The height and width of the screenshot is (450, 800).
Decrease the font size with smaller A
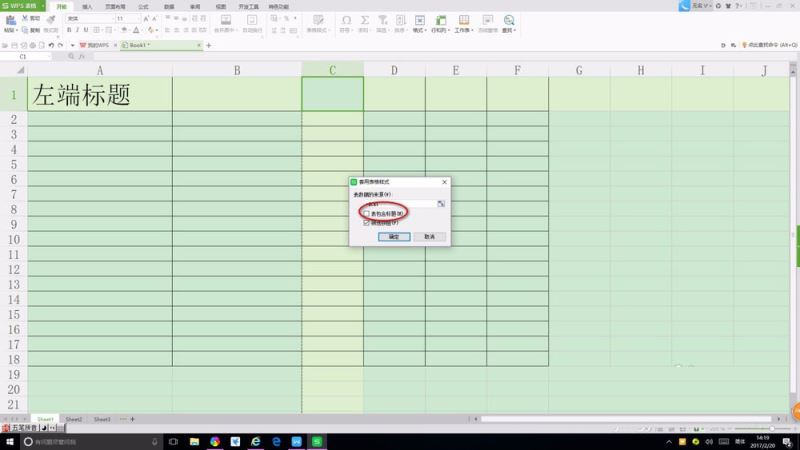pos(155,18)
